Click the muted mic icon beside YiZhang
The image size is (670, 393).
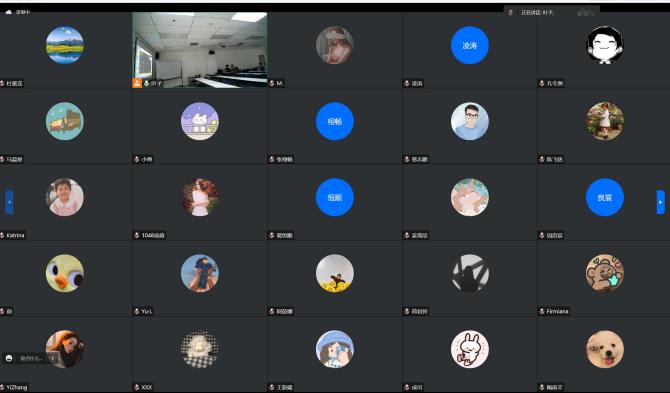(x=3, y=387)
